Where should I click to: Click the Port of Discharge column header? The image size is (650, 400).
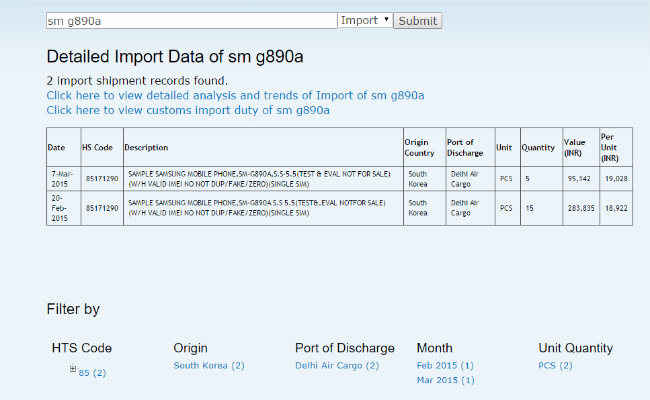pos(471,147)
